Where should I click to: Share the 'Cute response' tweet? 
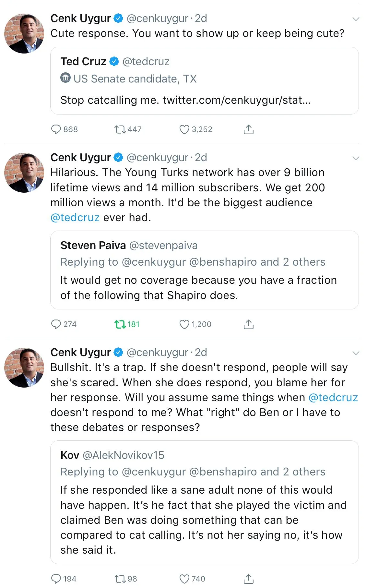(x=248, y=129)
